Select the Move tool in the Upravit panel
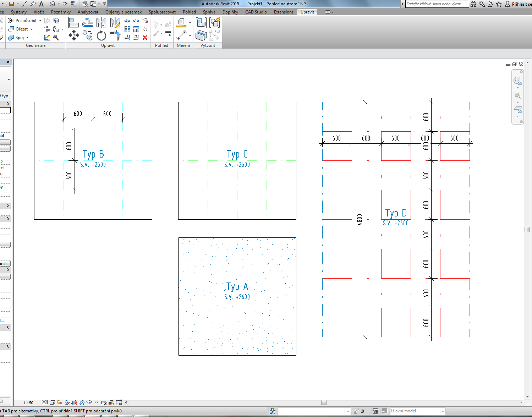Viewport: 532px width, 417px height. 73,35
